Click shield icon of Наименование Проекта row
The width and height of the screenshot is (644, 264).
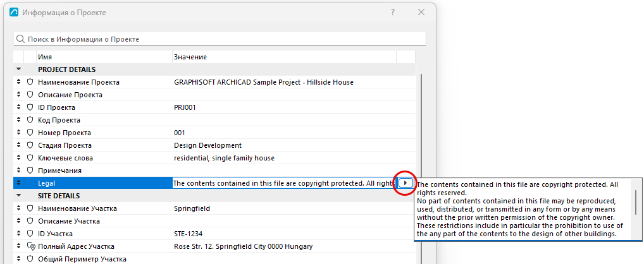point(30,82)
